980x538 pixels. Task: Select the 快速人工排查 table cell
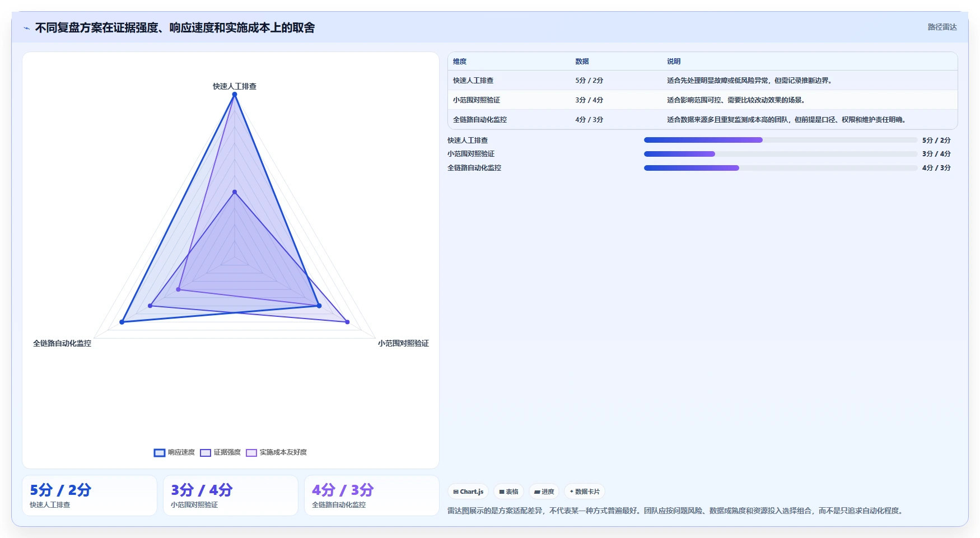coord(473,81)
